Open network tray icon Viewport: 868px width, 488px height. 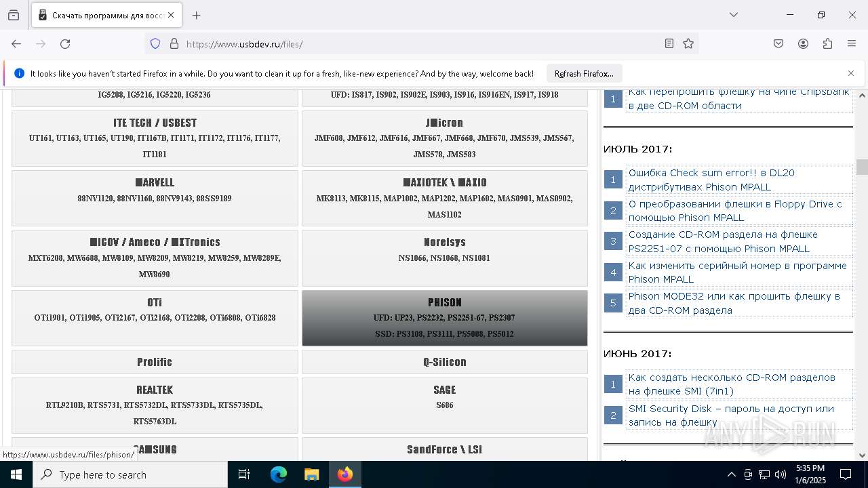point(764,474)
